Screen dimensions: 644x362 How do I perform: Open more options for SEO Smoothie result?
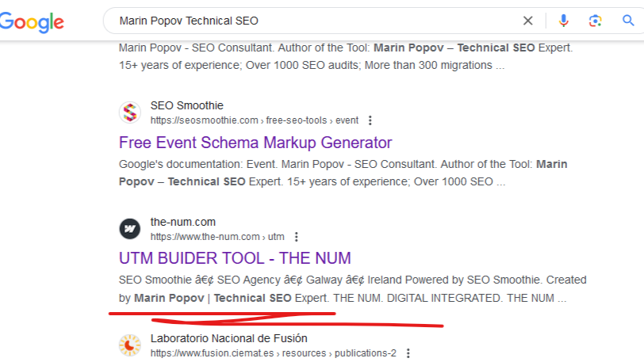tap(370, 120)
